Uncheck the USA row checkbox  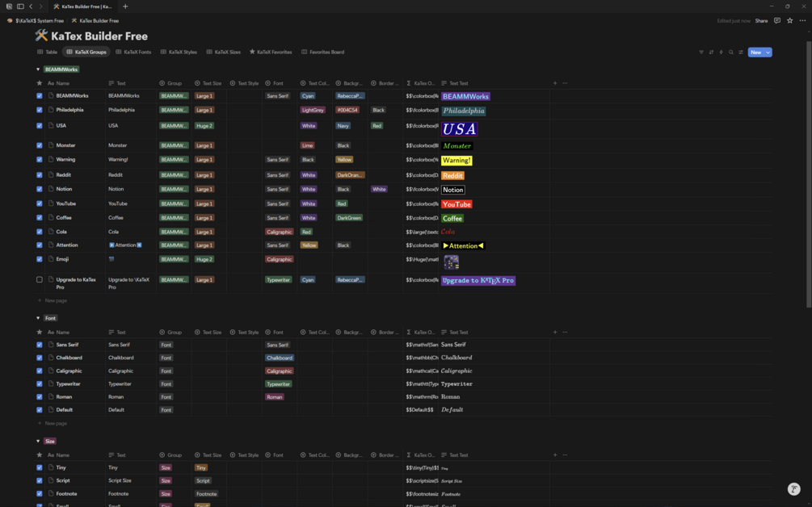[x=40, y=126]
